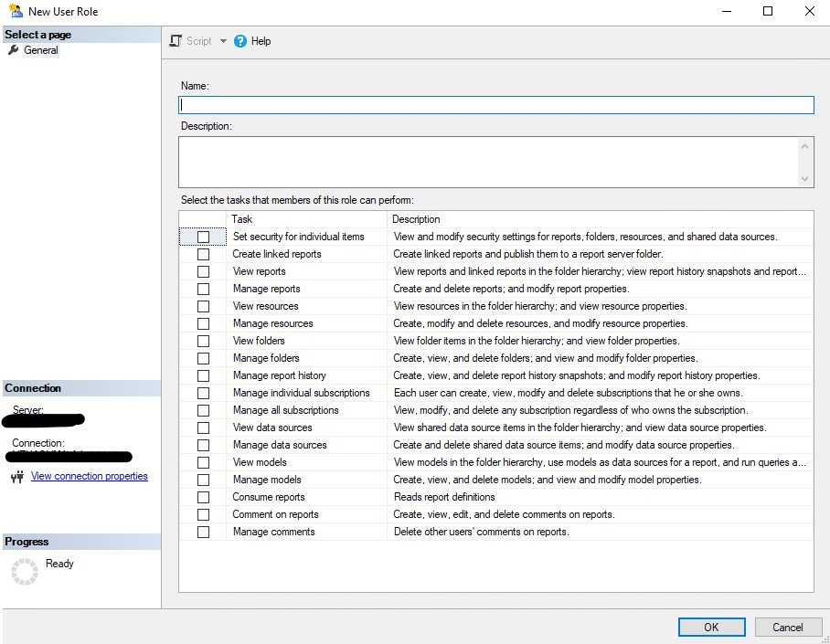
Task: Click 'Delete other users' comments on reports.' text
Action: click(481, 532)
